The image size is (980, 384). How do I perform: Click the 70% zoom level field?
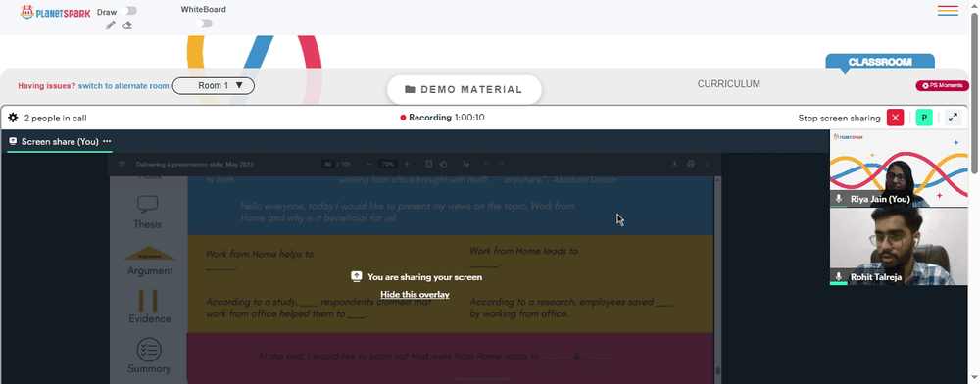[388, 165]
